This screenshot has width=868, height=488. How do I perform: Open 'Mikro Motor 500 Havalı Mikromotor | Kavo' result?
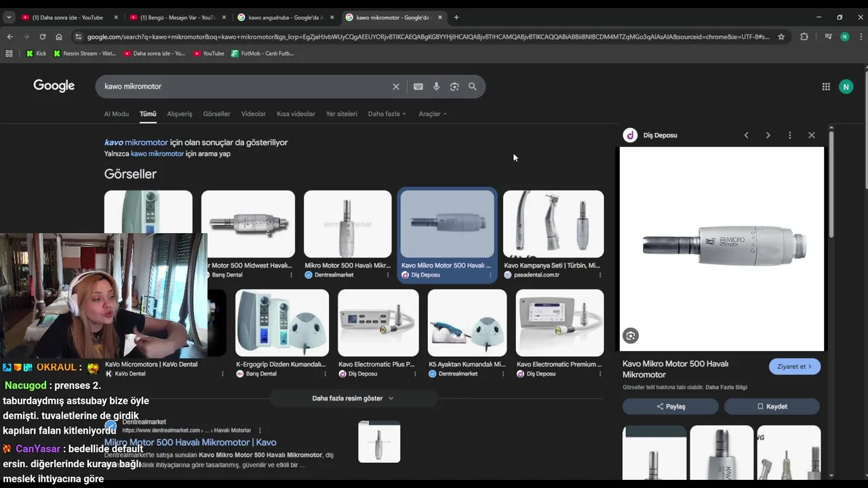[x=190, y=443]
